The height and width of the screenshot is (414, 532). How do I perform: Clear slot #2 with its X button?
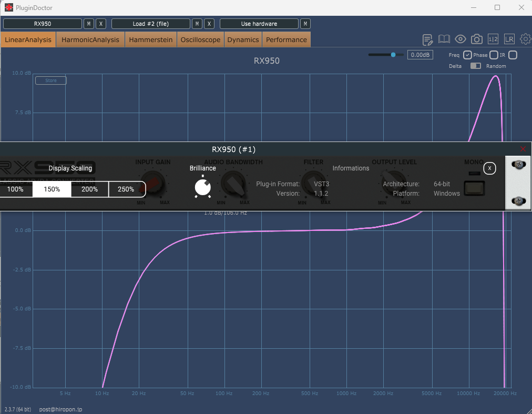[209, 24]
